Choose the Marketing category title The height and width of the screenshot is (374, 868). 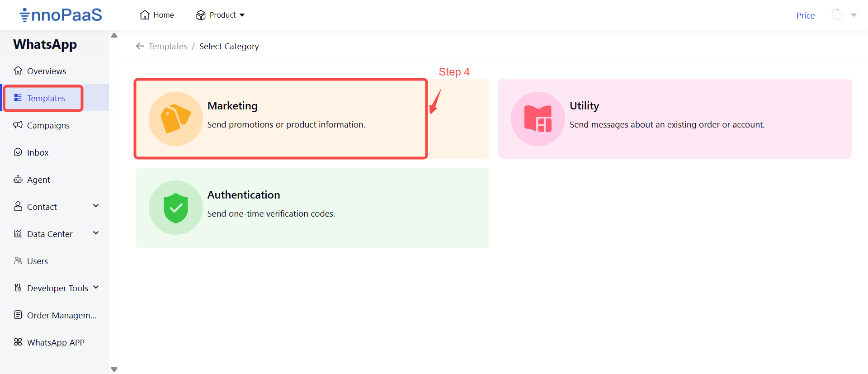pyautogui.click(x=232, y=106)
